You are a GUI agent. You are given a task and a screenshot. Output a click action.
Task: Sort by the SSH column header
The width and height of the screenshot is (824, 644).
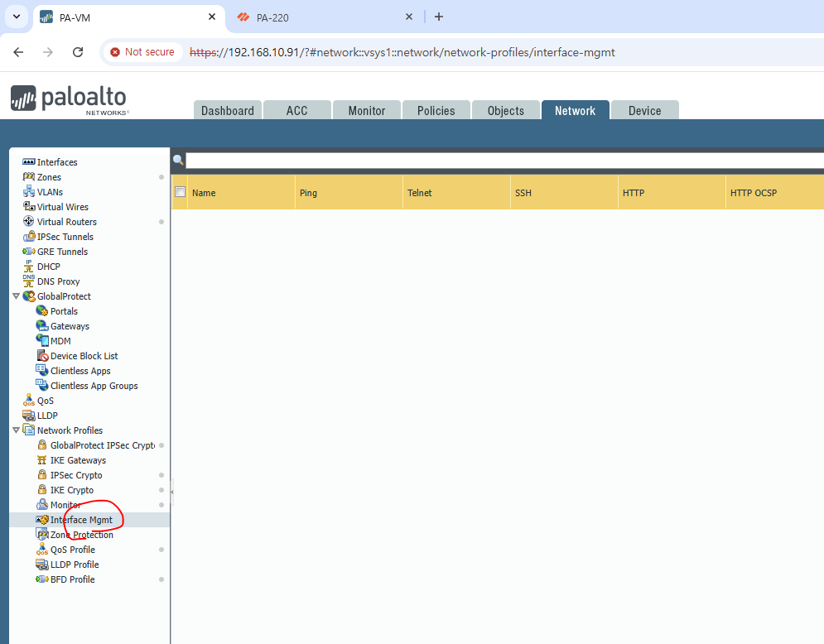point(565,192)
